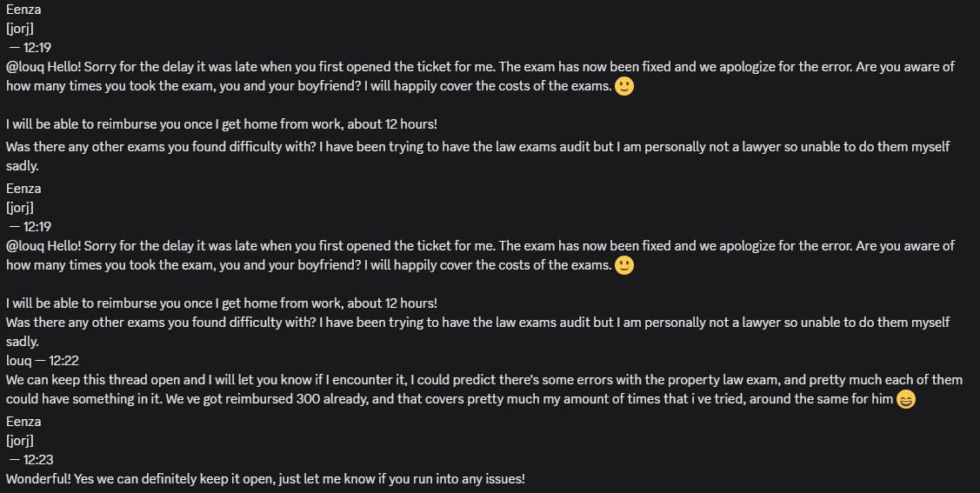The width and height of the screenshot is (980, 493).
Task: Click the 12:19 timestamp of the repeated message
Action: 37,227
